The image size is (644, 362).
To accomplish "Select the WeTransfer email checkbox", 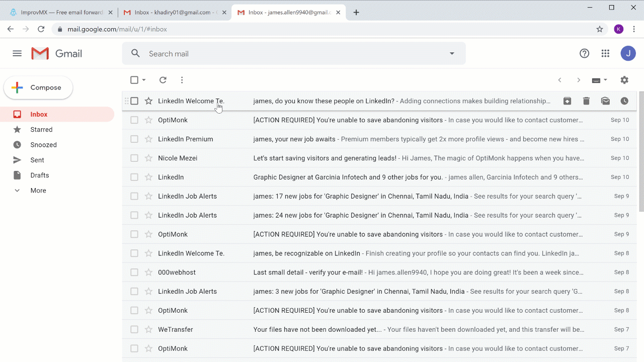I will tap(134, 329).
